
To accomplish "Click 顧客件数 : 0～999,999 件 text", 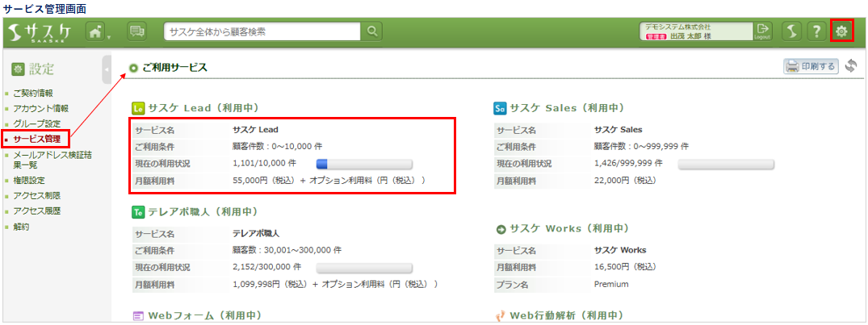I will pos(641,147).
